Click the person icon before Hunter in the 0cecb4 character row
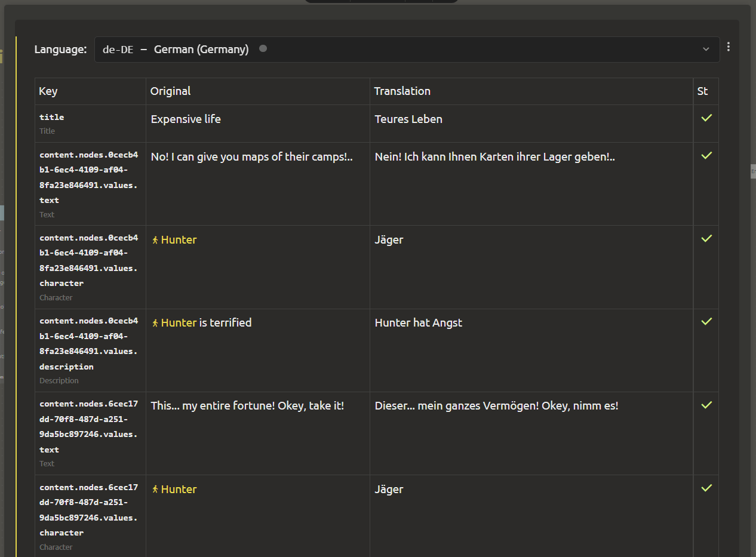The image size is (756, 557). coord(155,240)
